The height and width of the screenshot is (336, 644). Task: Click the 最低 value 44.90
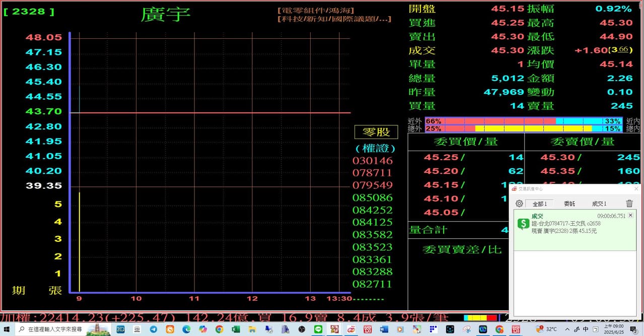616,37
